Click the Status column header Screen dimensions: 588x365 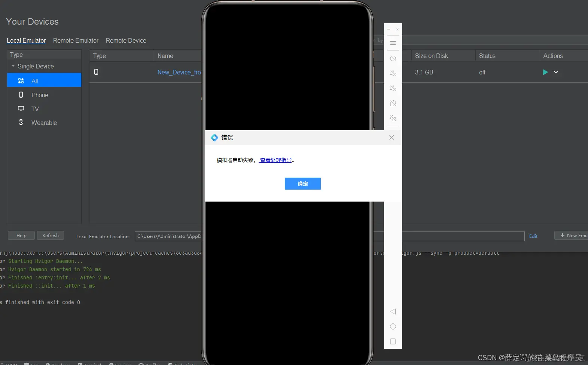tap(487, 56)
